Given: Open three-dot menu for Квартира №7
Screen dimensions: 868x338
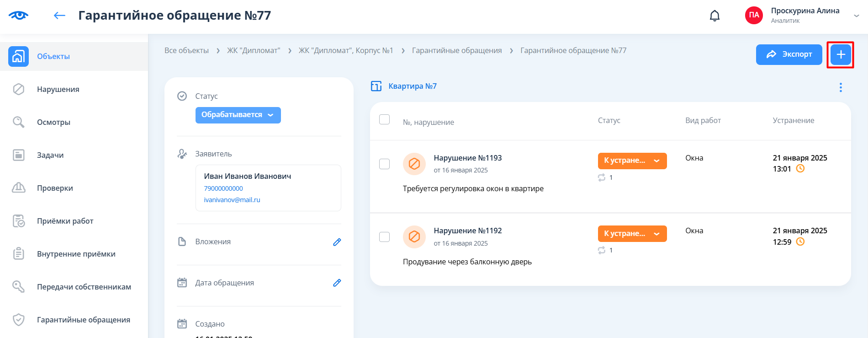Looking at the screenshot, I should (x=840, y=87).
